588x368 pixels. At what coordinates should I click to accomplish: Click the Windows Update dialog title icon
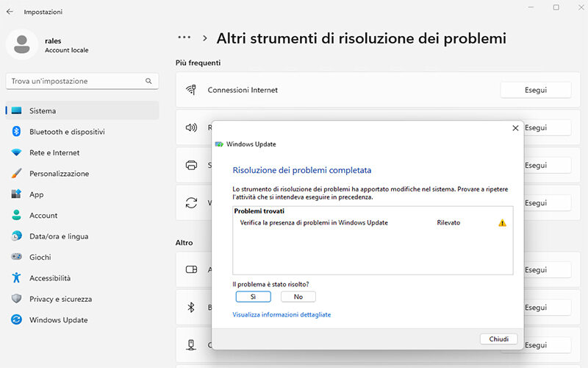219,144
